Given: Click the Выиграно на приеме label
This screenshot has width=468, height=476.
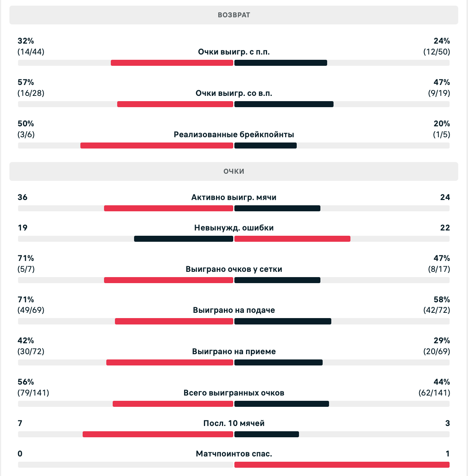Looking at the screenshot, I should 234,352.
